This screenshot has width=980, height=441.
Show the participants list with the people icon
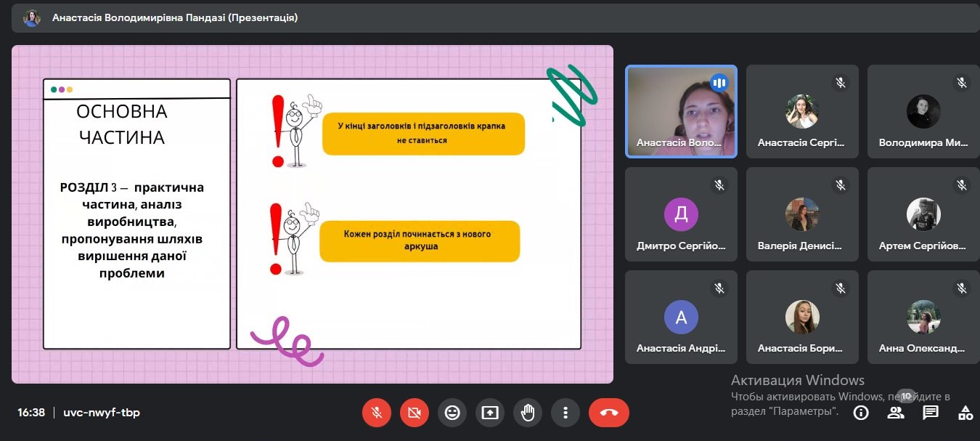[896, 413]
